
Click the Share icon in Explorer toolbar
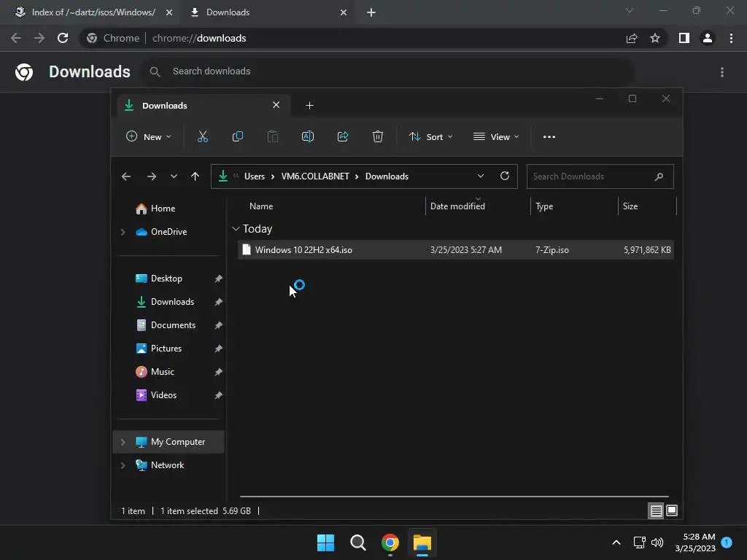(343, 136)
